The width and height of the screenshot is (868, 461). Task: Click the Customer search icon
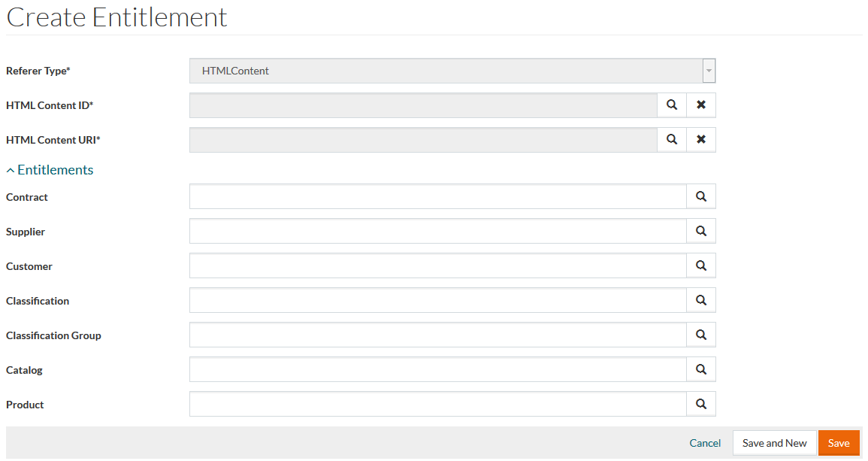click(x=701, y=266)
